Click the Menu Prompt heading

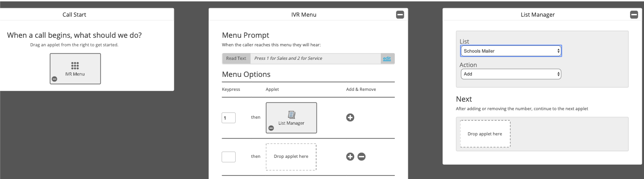[x=246, y=35]
